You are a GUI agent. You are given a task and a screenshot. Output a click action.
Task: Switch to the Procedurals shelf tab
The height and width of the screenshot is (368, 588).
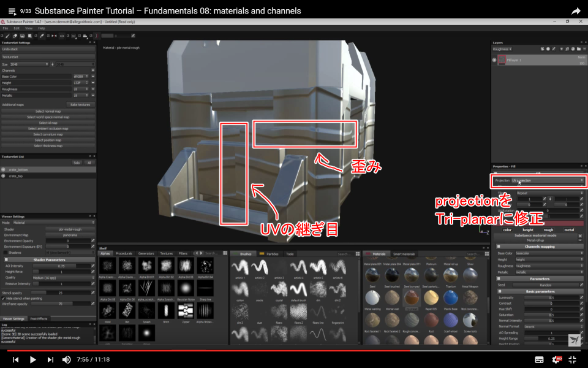click(x=124, y=253)
